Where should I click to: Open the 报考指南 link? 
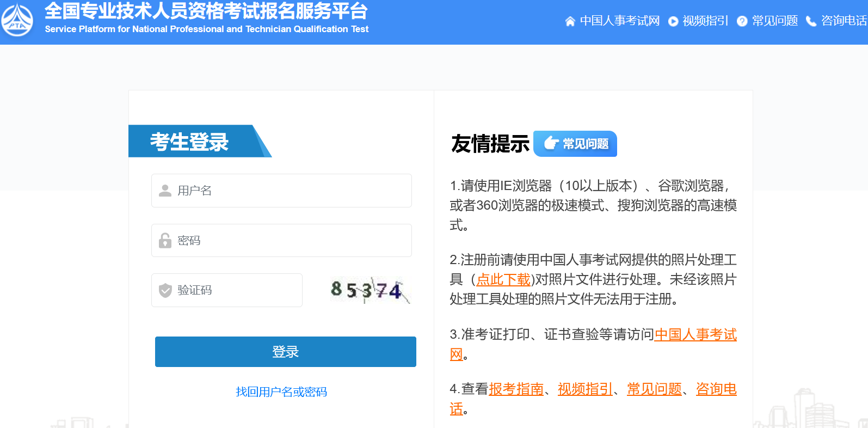click(516, 389)
